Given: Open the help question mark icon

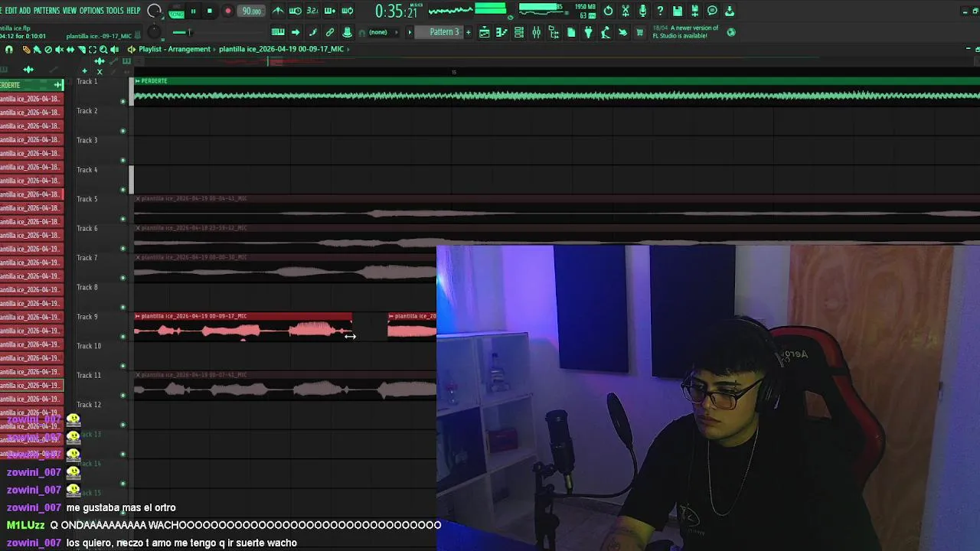Looking at the screenshot, I should coord(660,11).
